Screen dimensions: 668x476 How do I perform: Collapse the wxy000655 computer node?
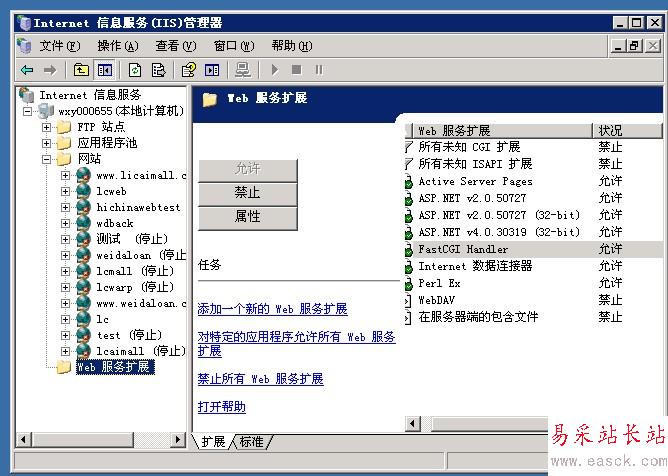coord(28,112)
